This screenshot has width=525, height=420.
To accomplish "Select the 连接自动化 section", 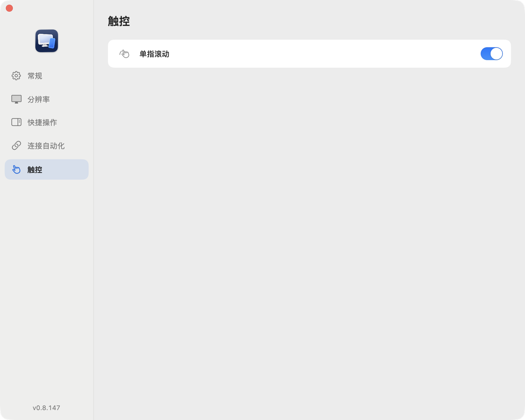I will pyautogui.click(x=47, y=145).
